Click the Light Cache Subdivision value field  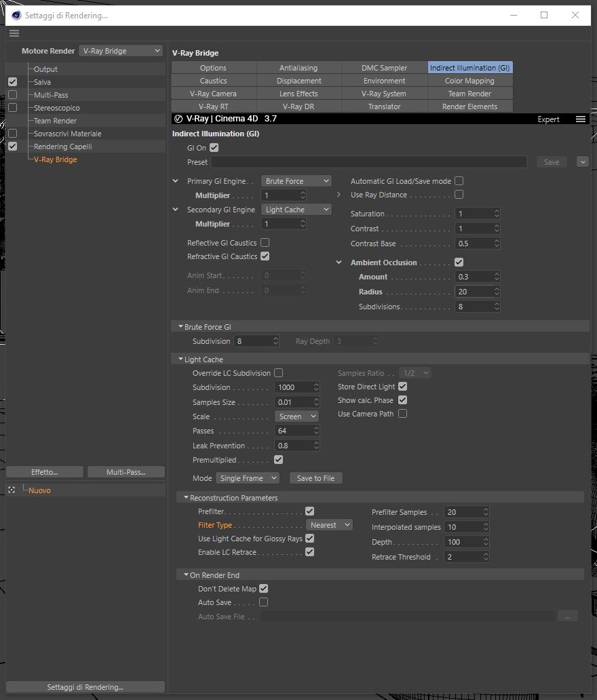tap(294, 387)
